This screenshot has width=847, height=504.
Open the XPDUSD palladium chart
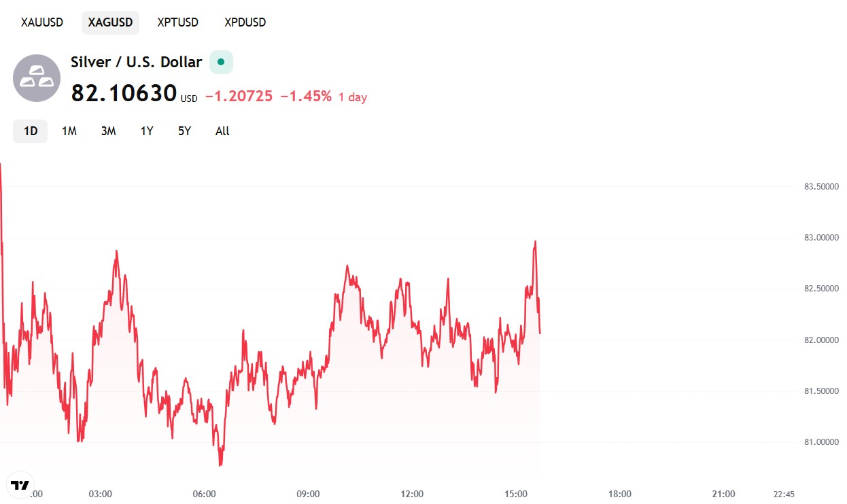point(244,22)
